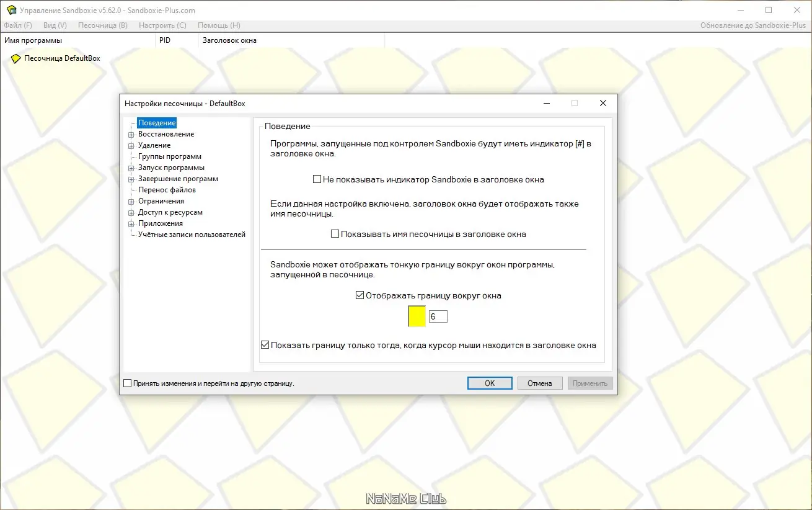Image resolution: width=812 pixels, height=510 pixels.
Task: Click the border width field showing 6
Action: 438,316
